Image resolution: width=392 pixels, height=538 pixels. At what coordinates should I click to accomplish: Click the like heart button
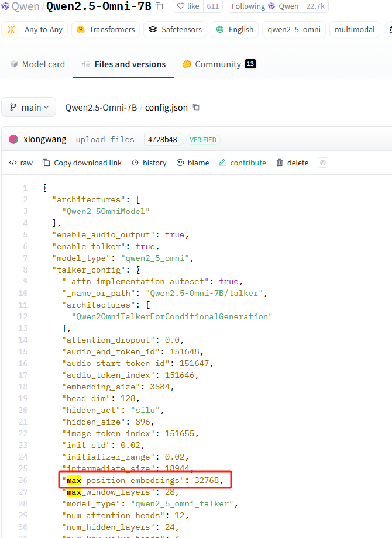coord(187,6)
